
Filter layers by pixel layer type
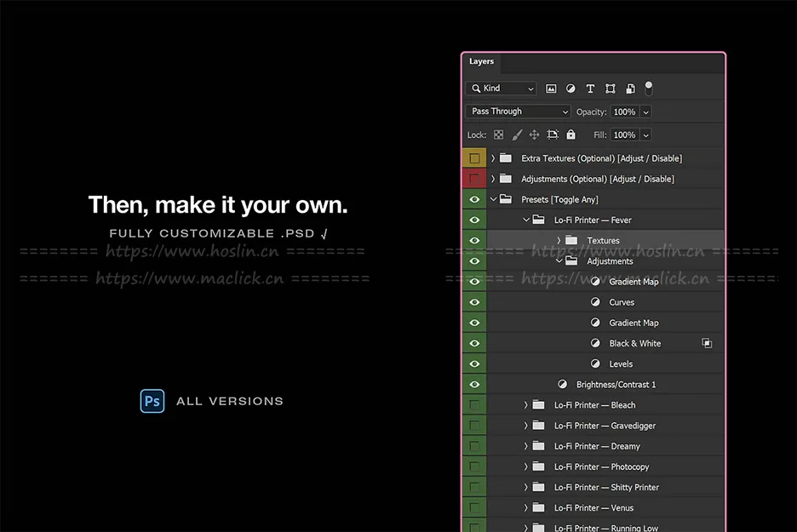coord(551,89)
